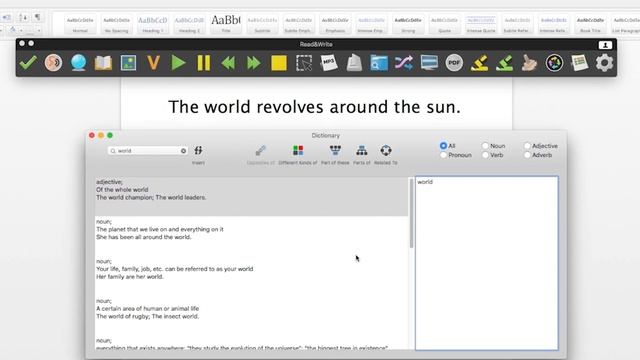Click the green checkmark Spell Check icon
The height and width of the screenshot is (360, 640).
(28, 62)
